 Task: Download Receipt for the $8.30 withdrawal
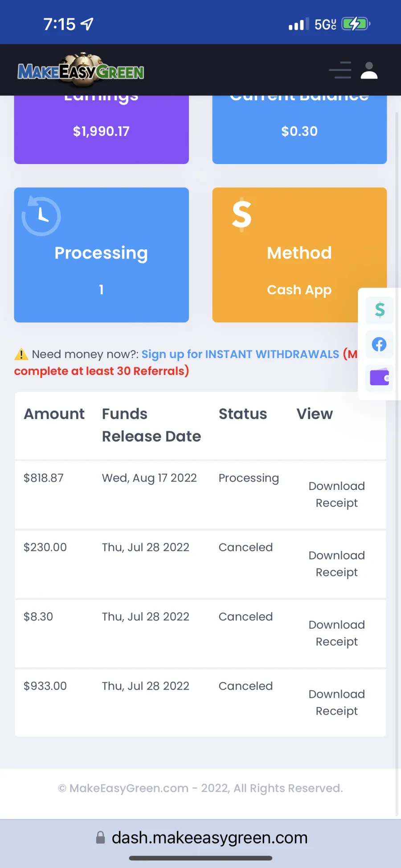click(x=337, y=633)
